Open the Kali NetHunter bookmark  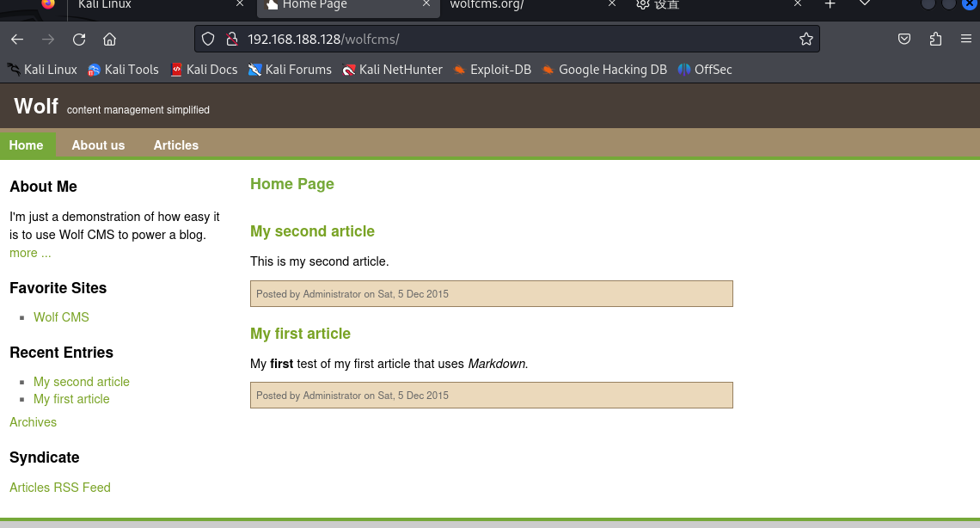click(393, 70)
